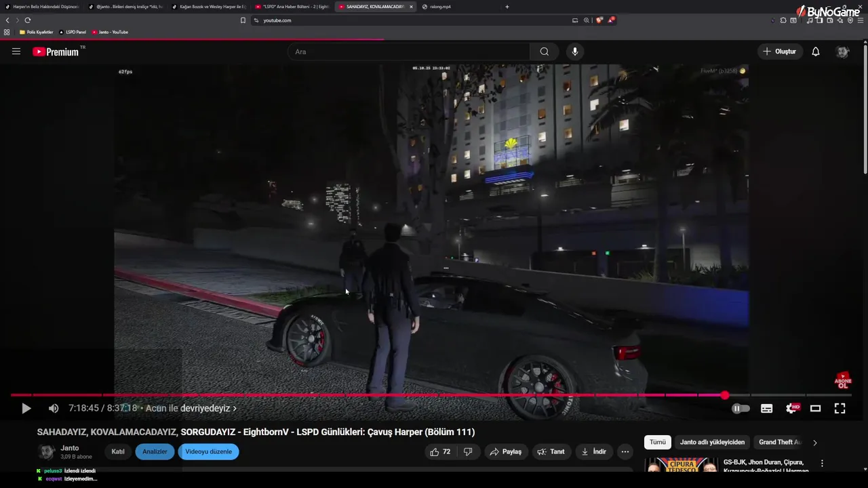This screenshot has width=868, height=488.
Task: Open the Janto channel name link
Action: click(x=70, y=448)
